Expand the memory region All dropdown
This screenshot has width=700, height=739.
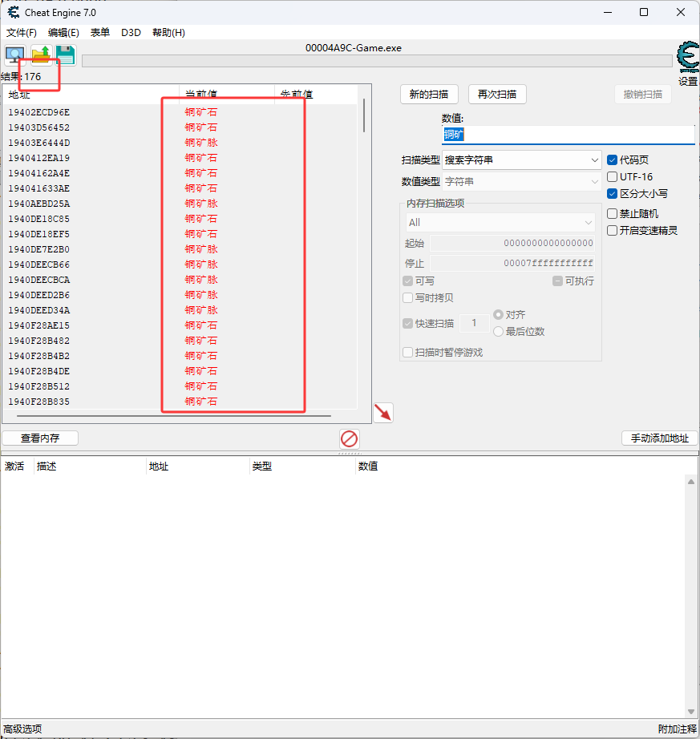point(500,223)
